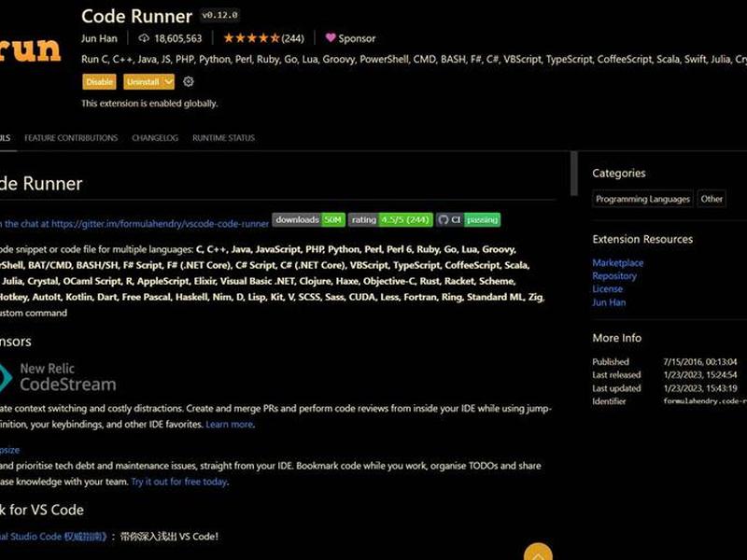747x560 pixels.
Task: Click the Sponsor text link
Action: point(357,38)
